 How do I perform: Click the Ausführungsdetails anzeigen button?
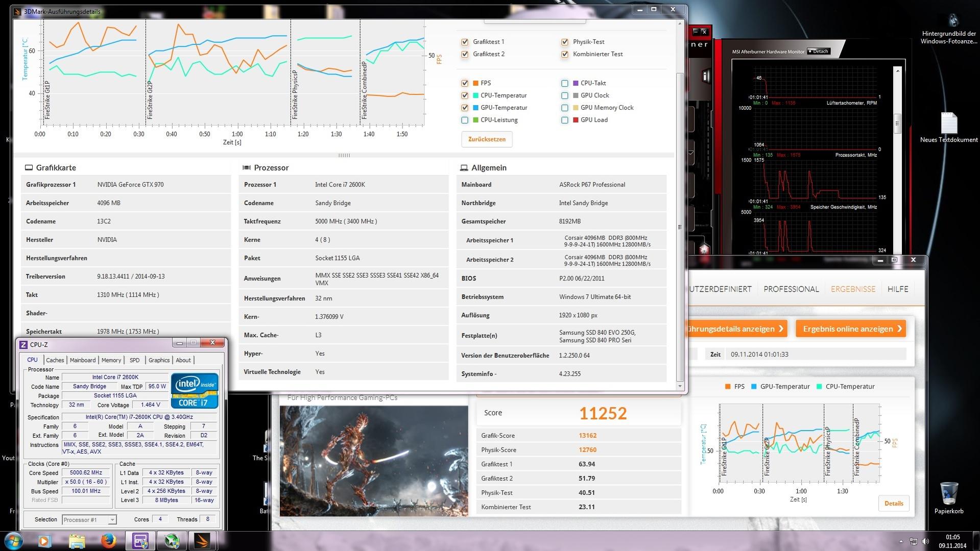coord(737,329)
